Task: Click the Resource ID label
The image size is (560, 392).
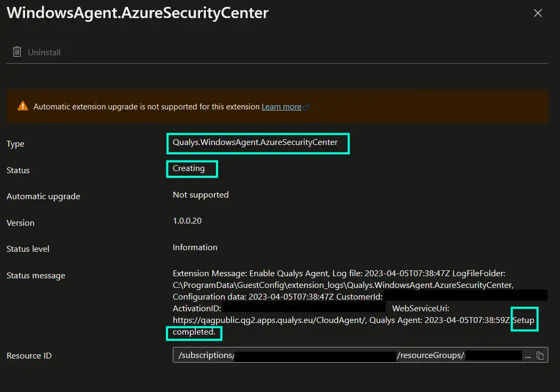Action: point(29,356)
